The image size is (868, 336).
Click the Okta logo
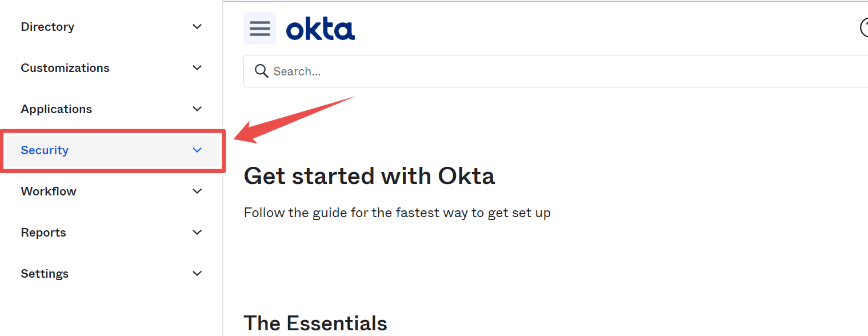[321, 29]
